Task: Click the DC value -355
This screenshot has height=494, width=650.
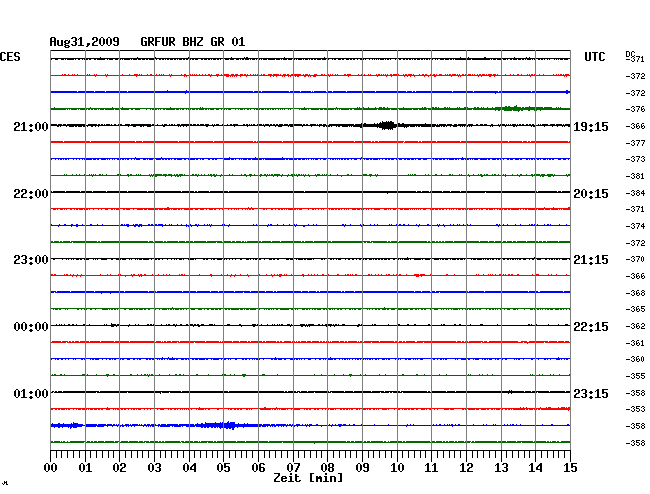Action: point(635,376)
